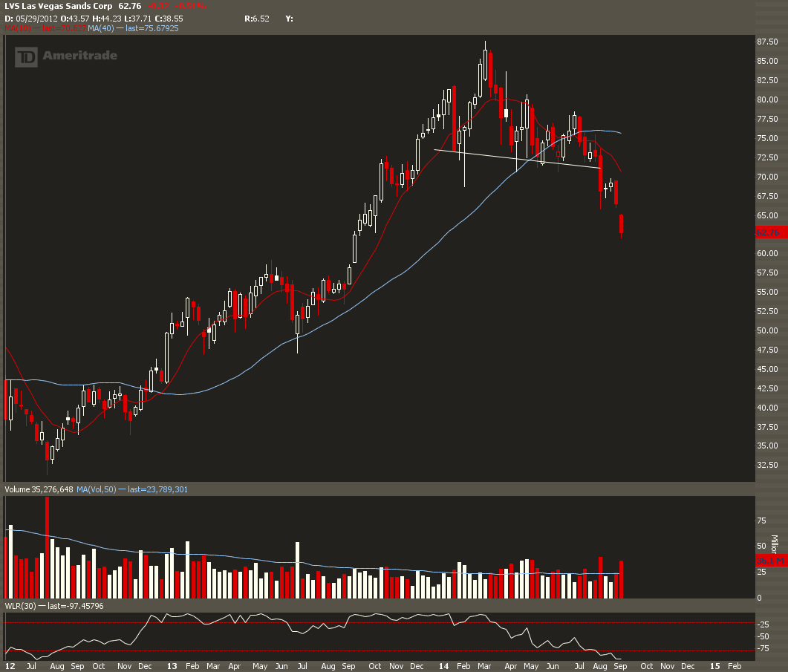Select the WLR(30) last=-97.45796 legend

[x=54, y=606]
